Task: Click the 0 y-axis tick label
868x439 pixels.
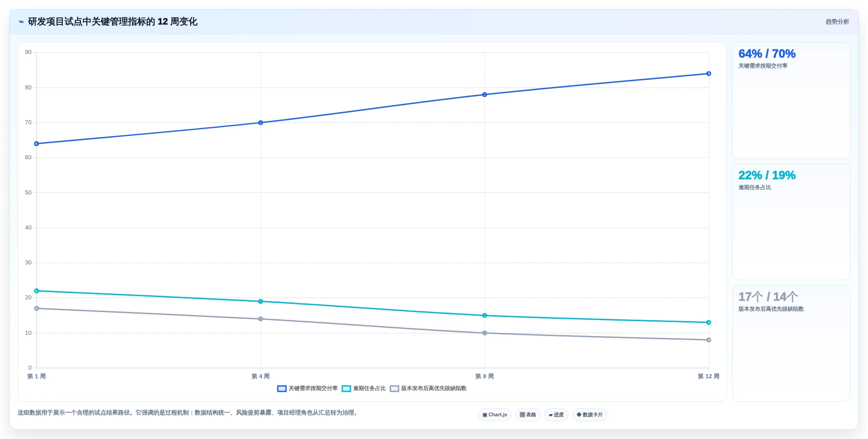Action: pos(30,368)
